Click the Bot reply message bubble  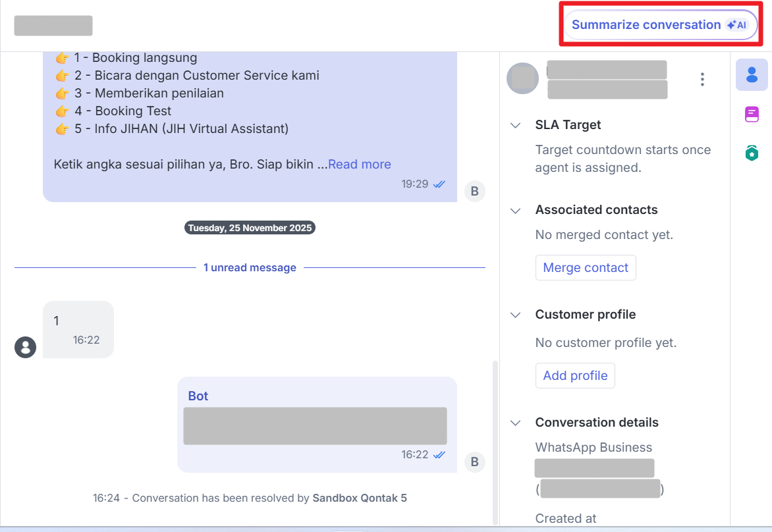(x=316, y=425)
